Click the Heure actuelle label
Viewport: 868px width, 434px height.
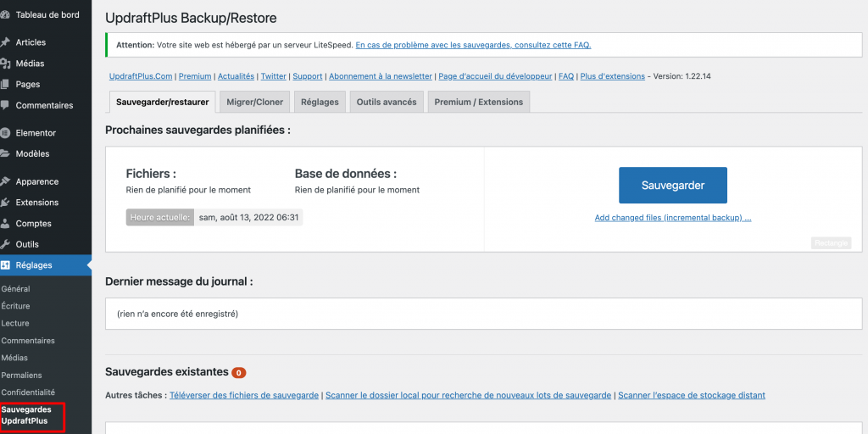click(160, 218)
